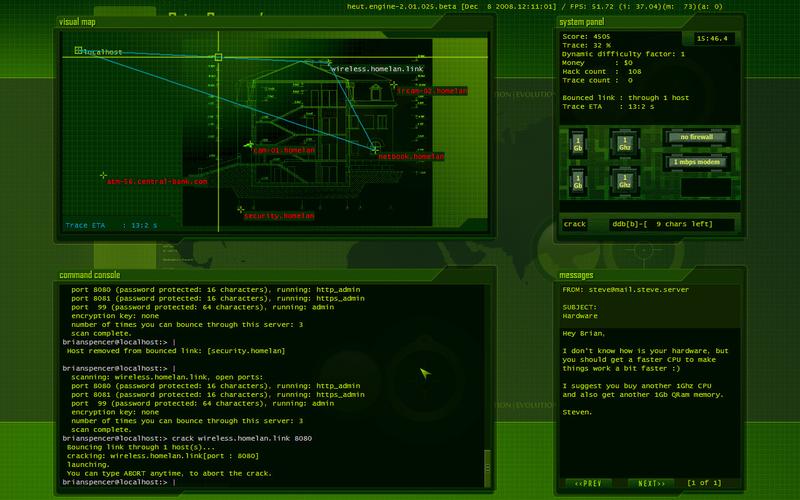Screen dimensions: 800x500
Task: Click the upper 1 Ghz CPU chip
Action: click(622, 142)
